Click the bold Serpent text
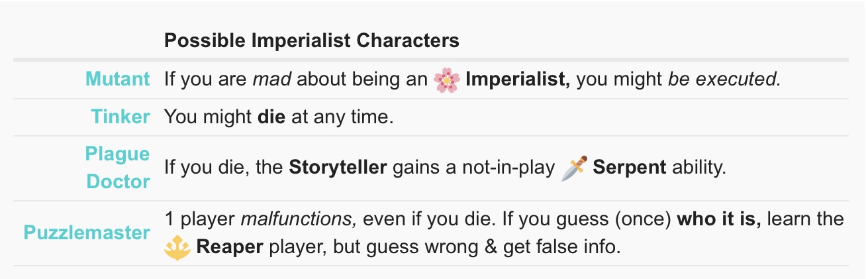Image resolution: width=868 pixels, height=279 pixels. point(629,167)
